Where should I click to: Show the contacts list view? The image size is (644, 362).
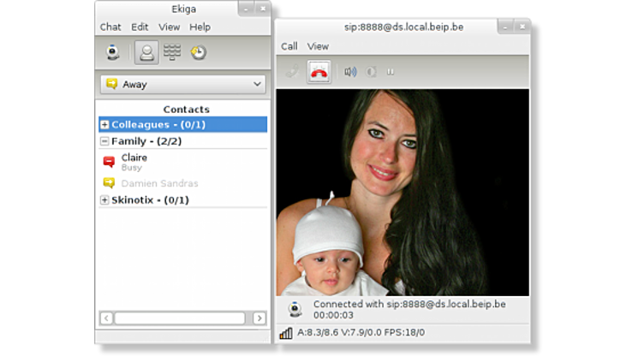click(146, 53)
